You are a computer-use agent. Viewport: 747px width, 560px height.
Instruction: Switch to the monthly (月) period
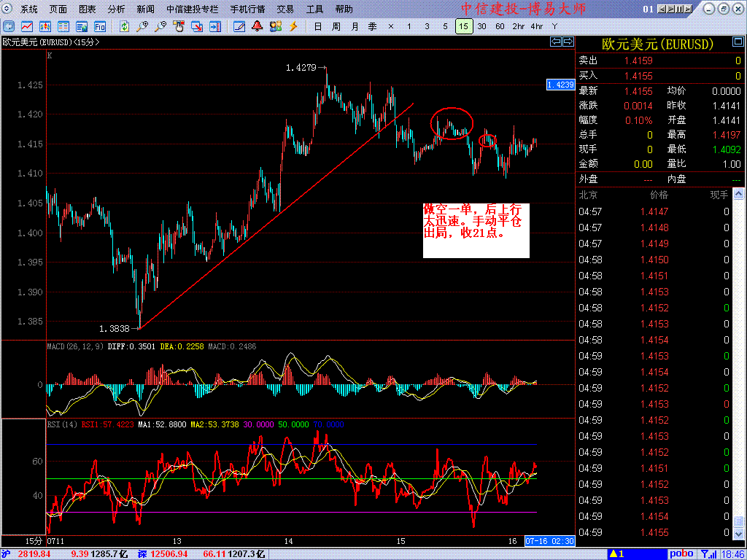pos(355,26)
